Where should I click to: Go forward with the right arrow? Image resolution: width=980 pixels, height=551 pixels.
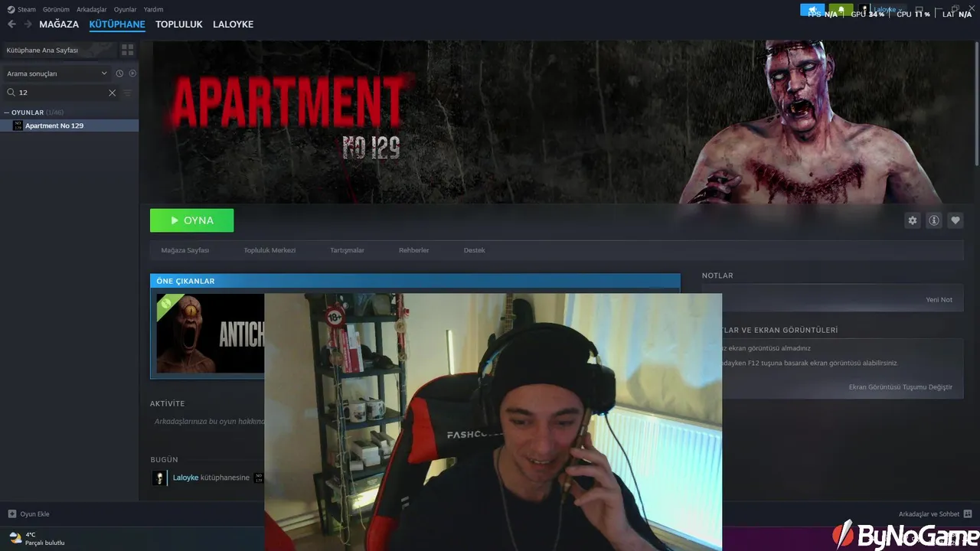(28, 24)
